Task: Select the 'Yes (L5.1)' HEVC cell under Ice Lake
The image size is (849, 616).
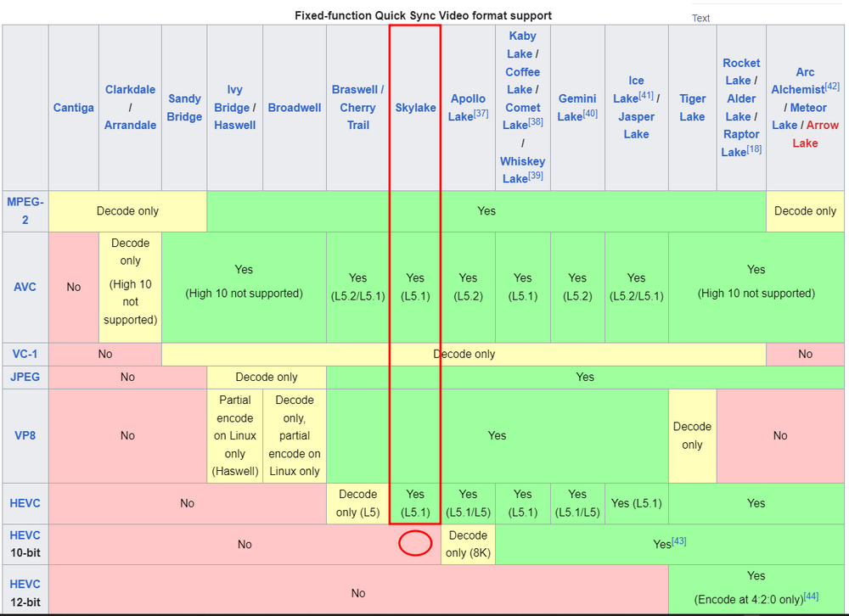Action: [636, 503]
